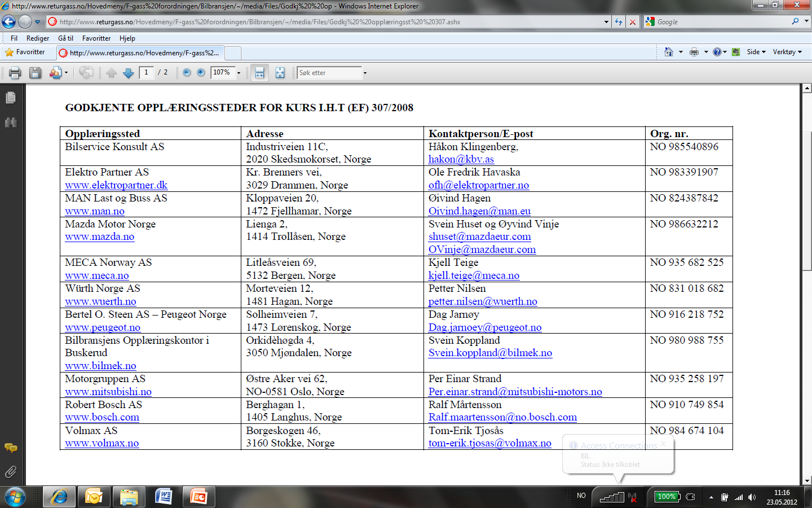Go to previous page with up arrow
812x508 pixels.
tap(111, 73)
